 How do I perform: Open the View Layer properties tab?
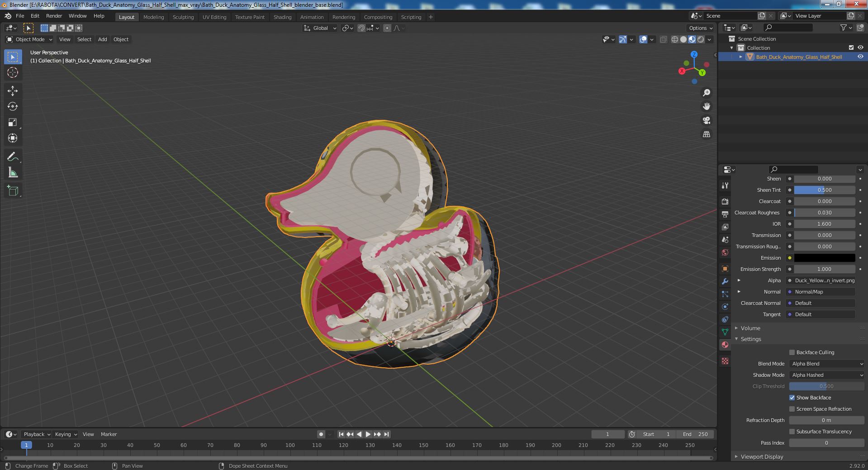[x=725, y=227]
